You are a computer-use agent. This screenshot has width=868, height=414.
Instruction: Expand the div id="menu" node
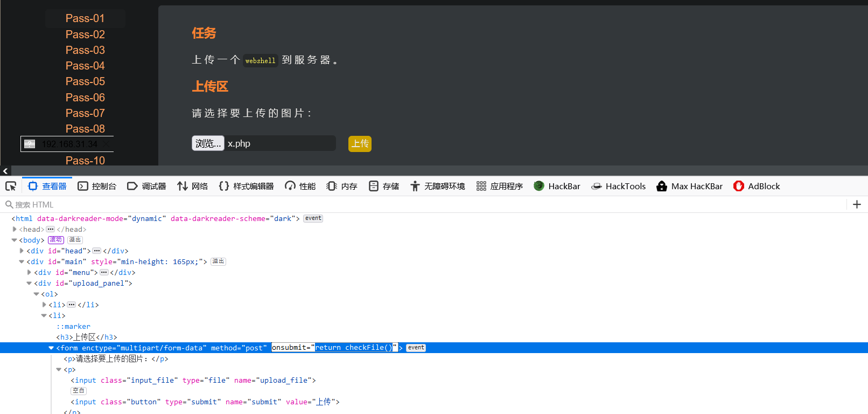pyautogui.click(x=30, y=272)
